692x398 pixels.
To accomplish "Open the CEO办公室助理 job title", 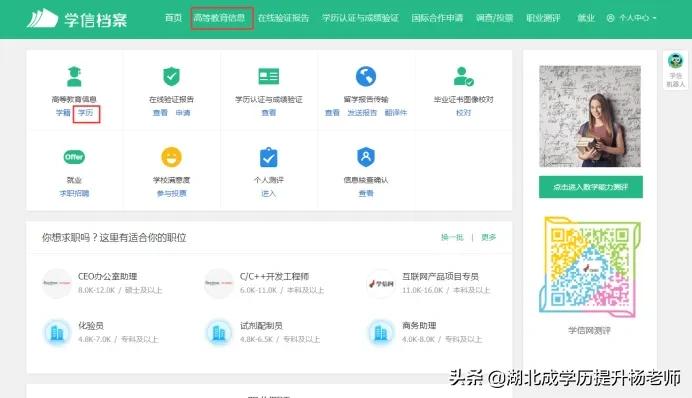I will point(108,276).
